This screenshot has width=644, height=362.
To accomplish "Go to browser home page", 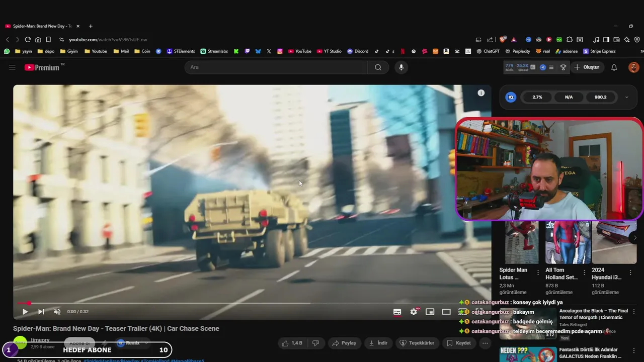I will pos(38,40).
